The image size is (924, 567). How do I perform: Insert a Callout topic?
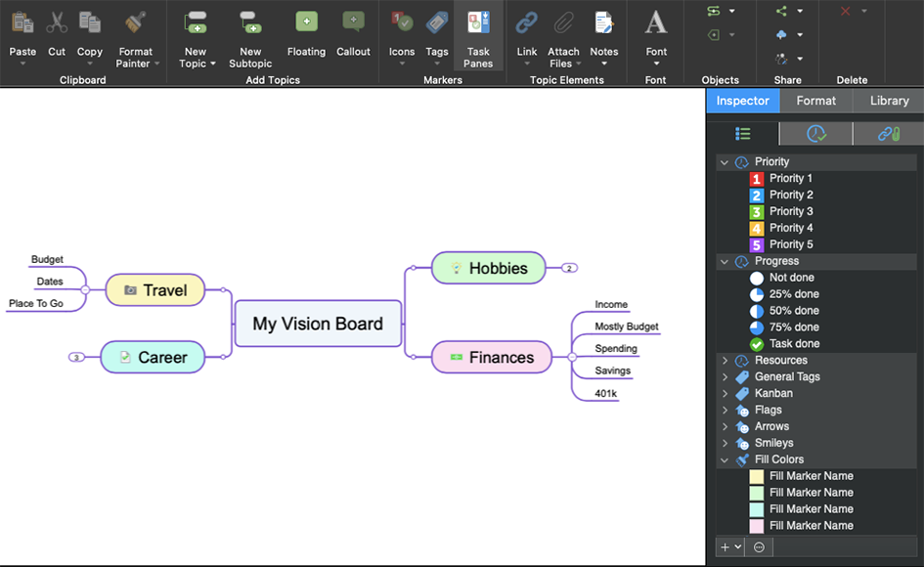tap(353, 22)
